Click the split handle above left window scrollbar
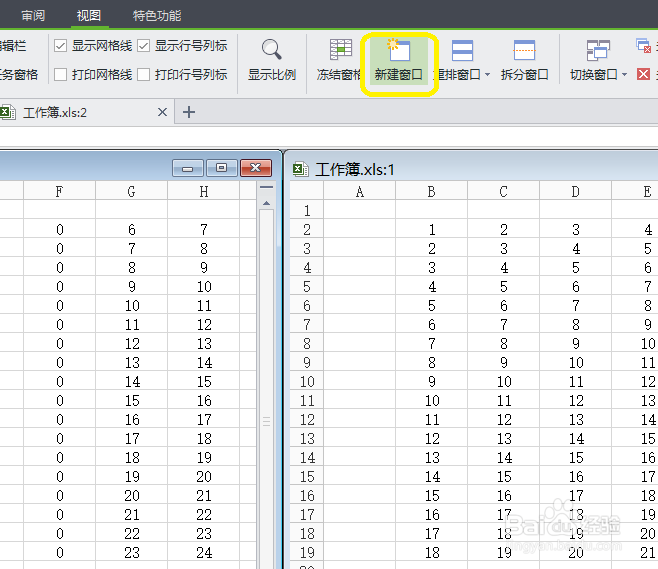 pos(266,188)
